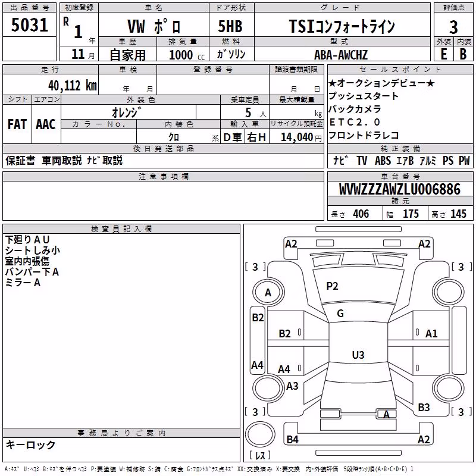Click the 初度登録 month value 11
The height and width of the screenshot is (476, 476).
point(79,54)
